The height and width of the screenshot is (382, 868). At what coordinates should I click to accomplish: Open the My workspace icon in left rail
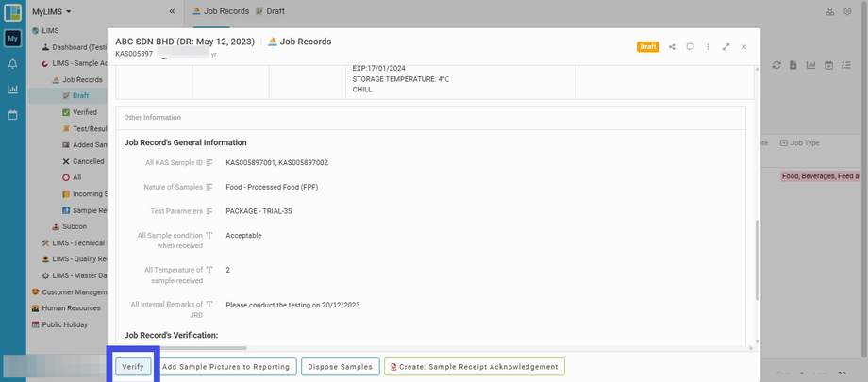click(x=12, y=38)
